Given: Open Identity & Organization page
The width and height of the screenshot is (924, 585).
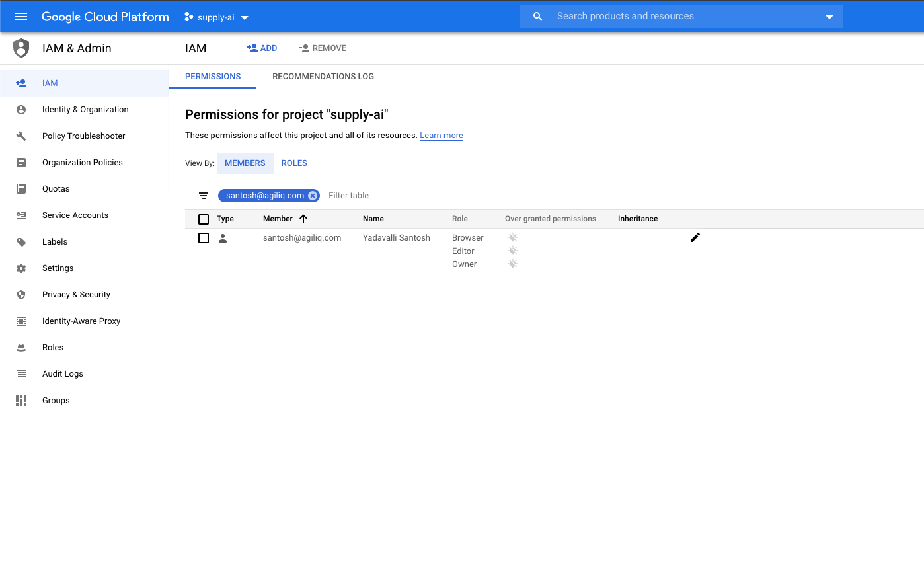Looking at the screenshot, I should (85, 110).
